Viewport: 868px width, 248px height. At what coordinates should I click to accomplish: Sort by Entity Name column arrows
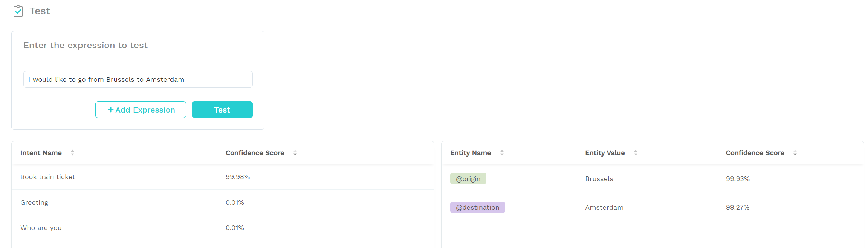(x=502, y=153)
